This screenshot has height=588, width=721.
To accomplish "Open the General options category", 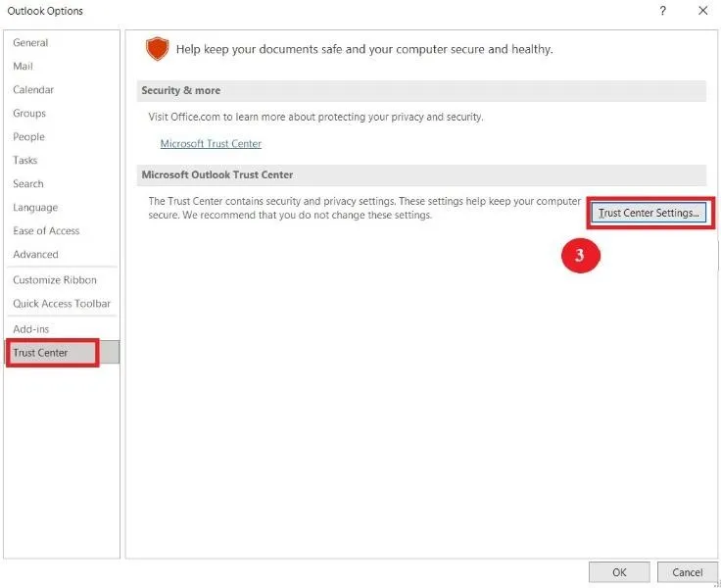I will pos(30,43).
